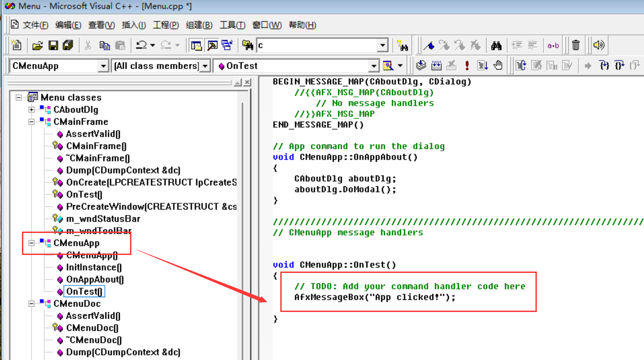
Task: Toggle bookmark with blue flag icon
Action: [x=430, y=45]
